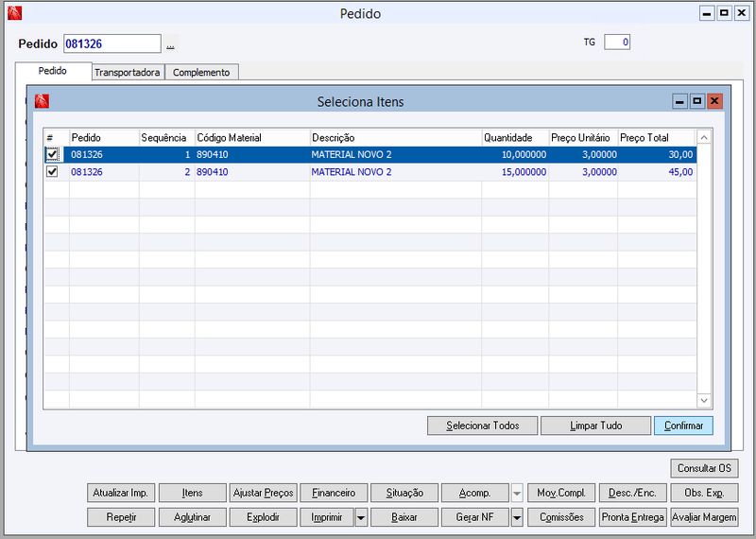
Task: Open the Gerar NF dropdown arrow
Action: [517, 517]
